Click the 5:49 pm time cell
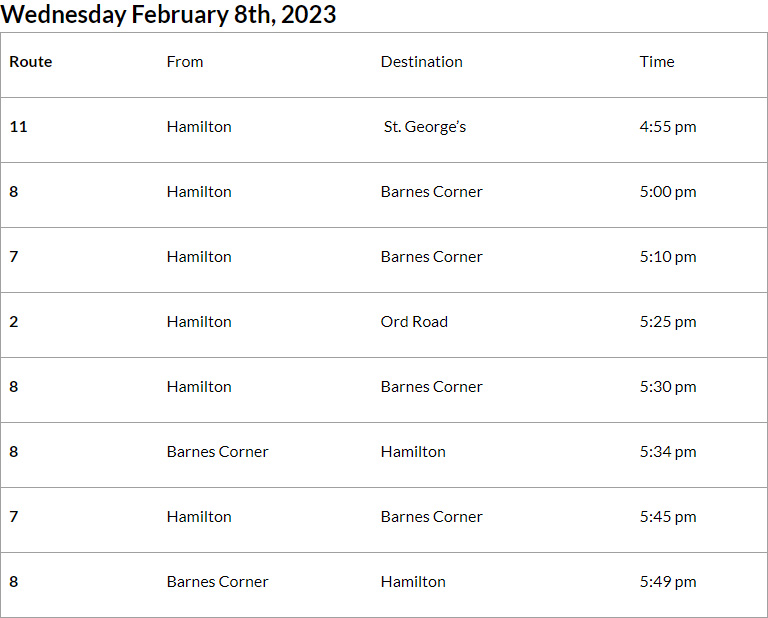768x618 pixels. pyautogui.click(x=668, y=582)
